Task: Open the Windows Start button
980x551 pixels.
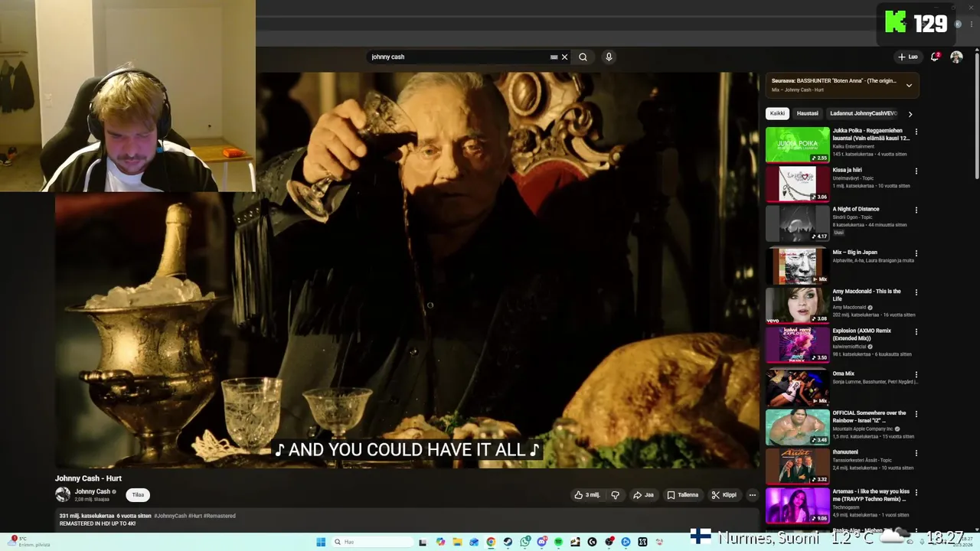Action: click(321, 542)
